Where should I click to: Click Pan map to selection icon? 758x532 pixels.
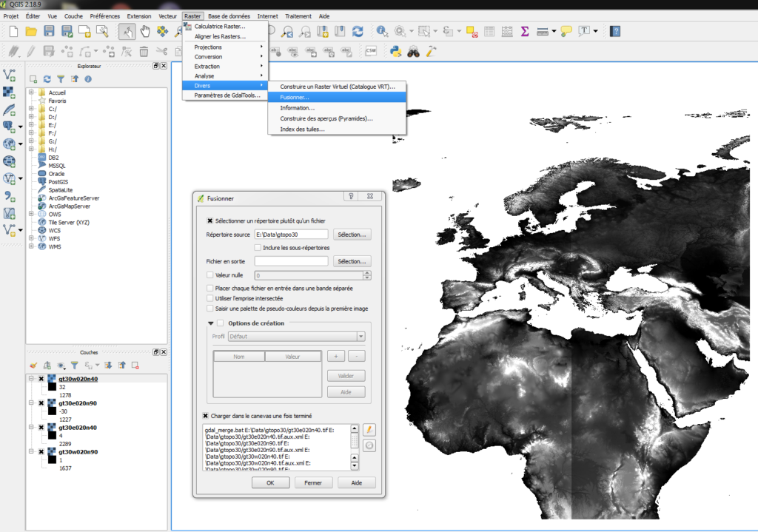click(163, 31)
